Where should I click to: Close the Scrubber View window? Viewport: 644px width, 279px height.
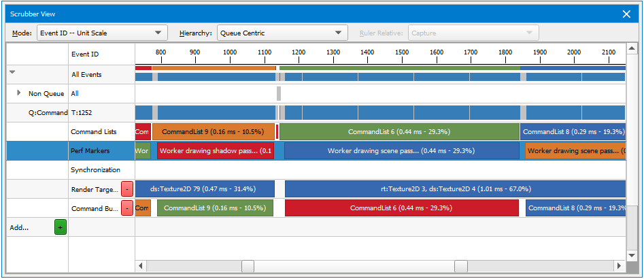point(626,14)
